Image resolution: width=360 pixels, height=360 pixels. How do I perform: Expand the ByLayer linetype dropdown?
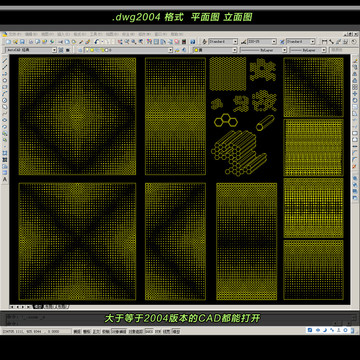(263, 50)
